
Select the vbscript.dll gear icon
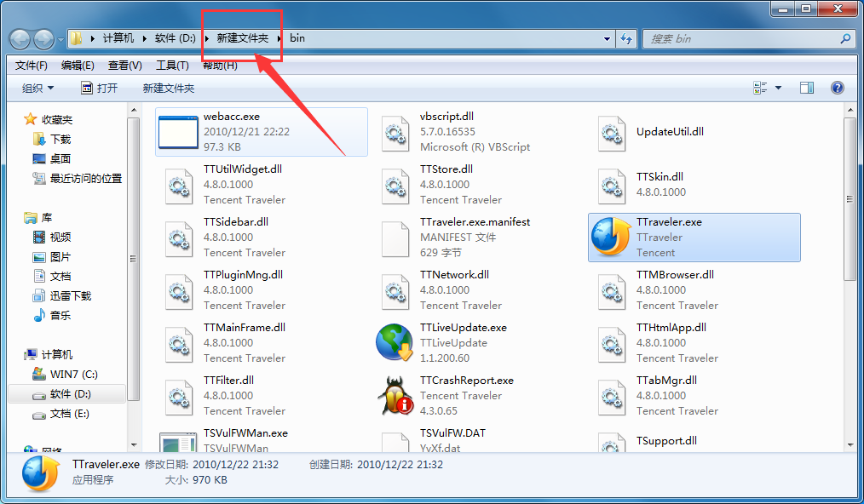395,133
